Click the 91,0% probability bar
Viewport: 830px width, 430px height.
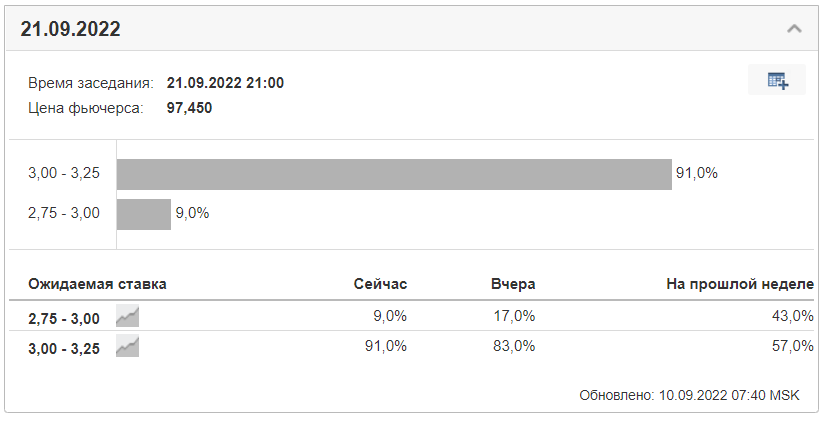pyautogui.click(x=394, y=174)
